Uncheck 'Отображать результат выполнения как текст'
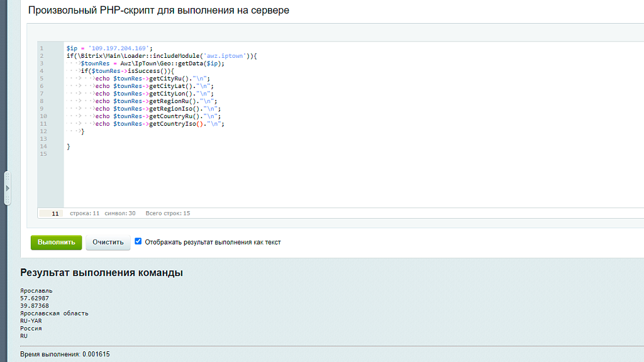 [x=137, y=241]
